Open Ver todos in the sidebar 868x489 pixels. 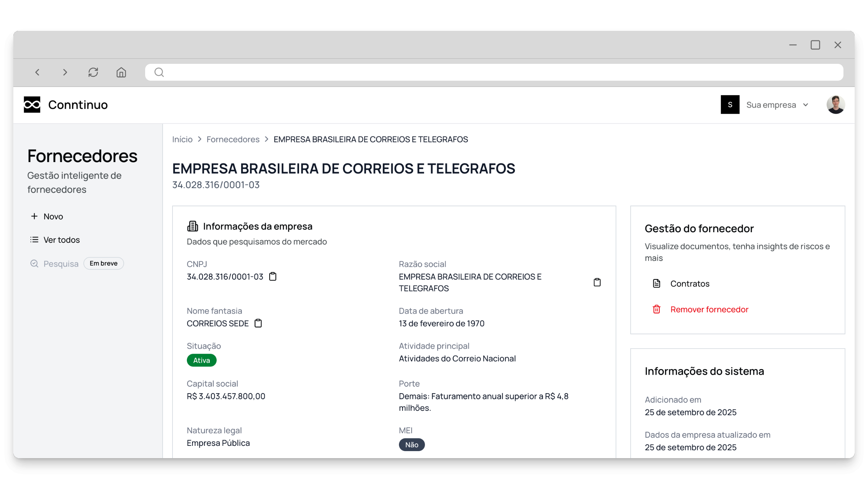tap(61, 240)
